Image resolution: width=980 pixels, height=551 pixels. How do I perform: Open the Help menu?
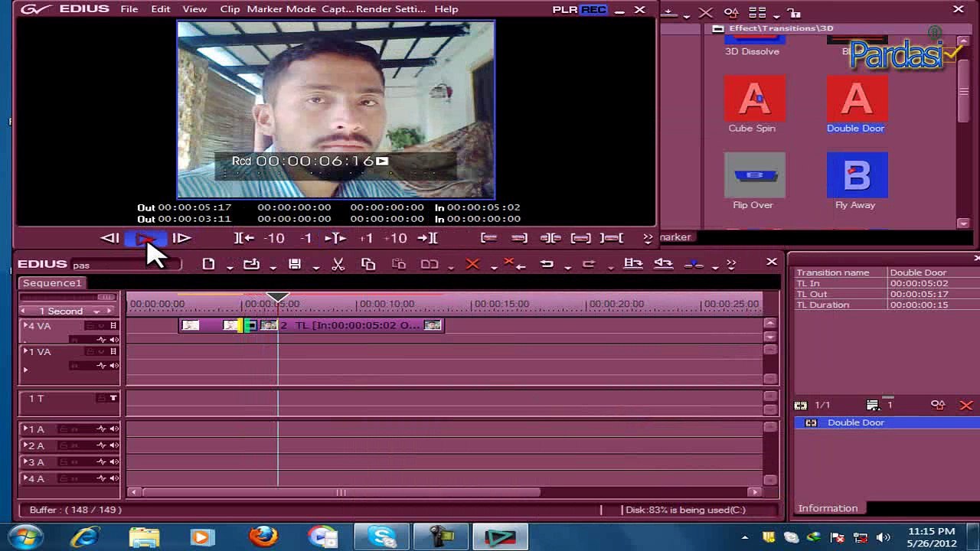tap(446, 9)
